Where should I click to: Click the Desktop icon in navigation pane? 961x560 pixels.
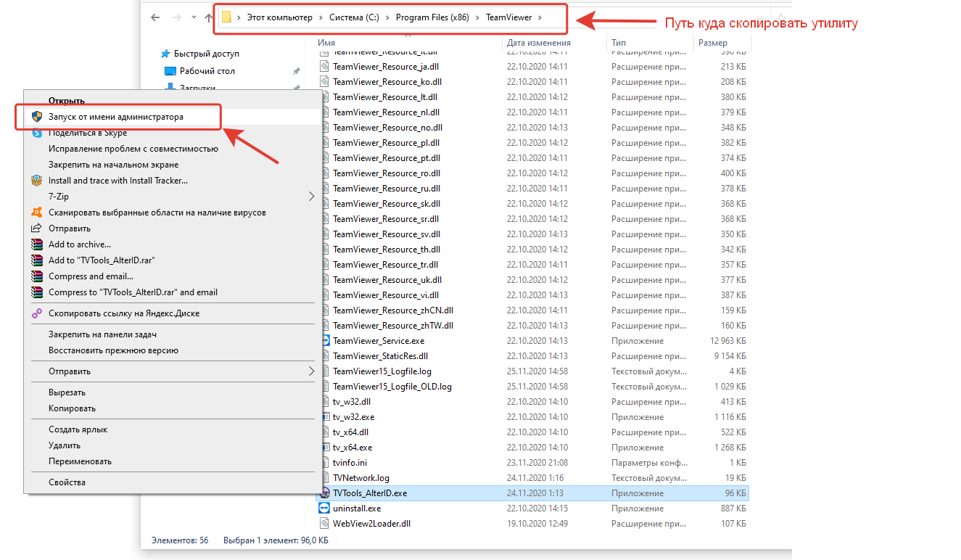pyautogui.click(x=170, y=71)
